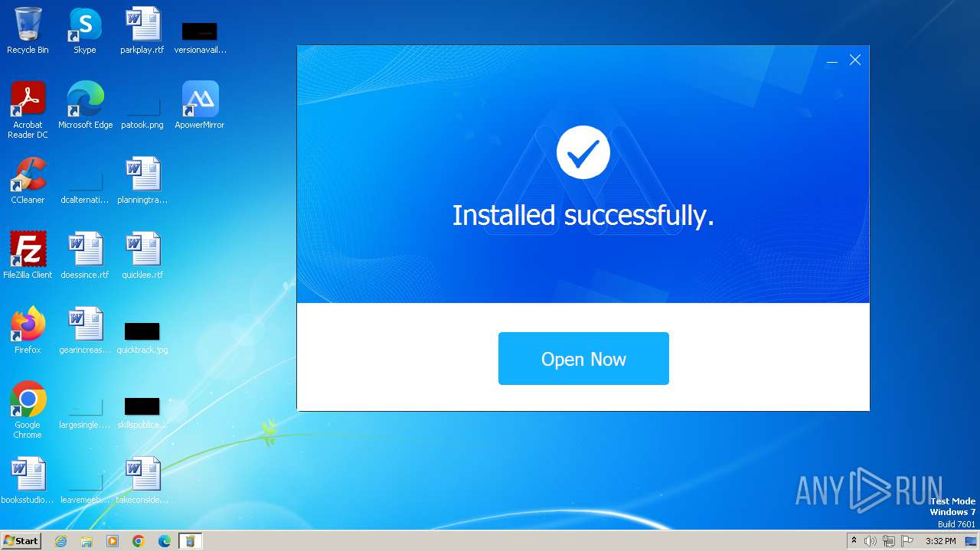Open Chrome from the taskbar
This screenshot has height=551, width=980.
click(x=139, y=541)
